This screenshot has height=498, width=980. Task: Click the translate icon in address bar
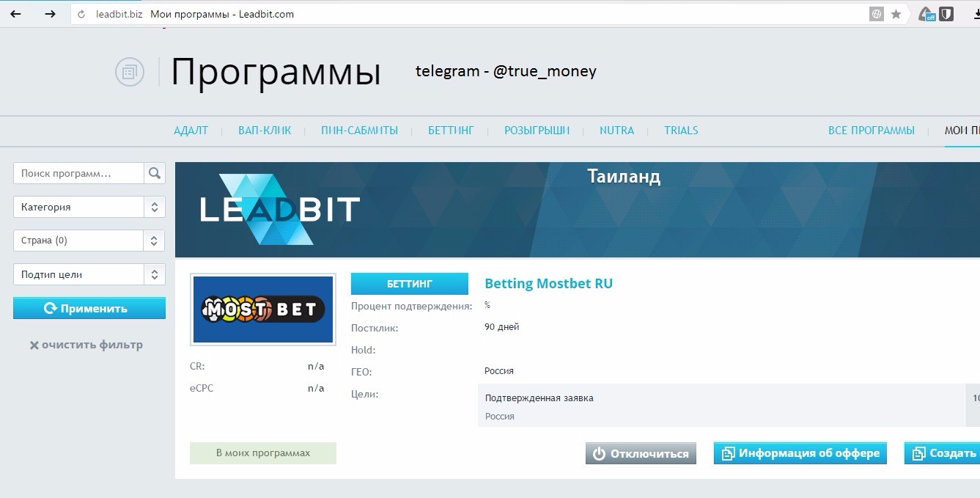click(x=876, y=14)
